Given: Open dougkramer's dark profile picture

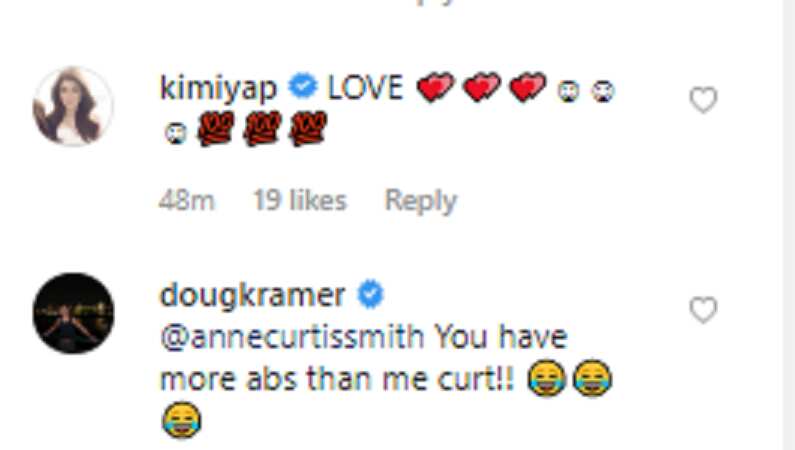Looking at the screenshot, I should (x=73, y=313).
